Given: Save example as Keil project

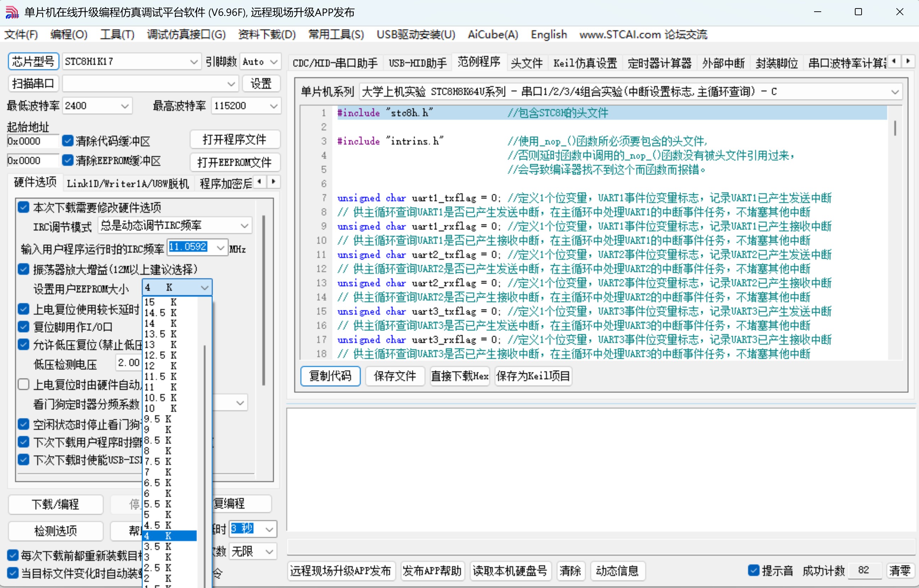Looking at the screenshot, I should (x=533, y=376).
